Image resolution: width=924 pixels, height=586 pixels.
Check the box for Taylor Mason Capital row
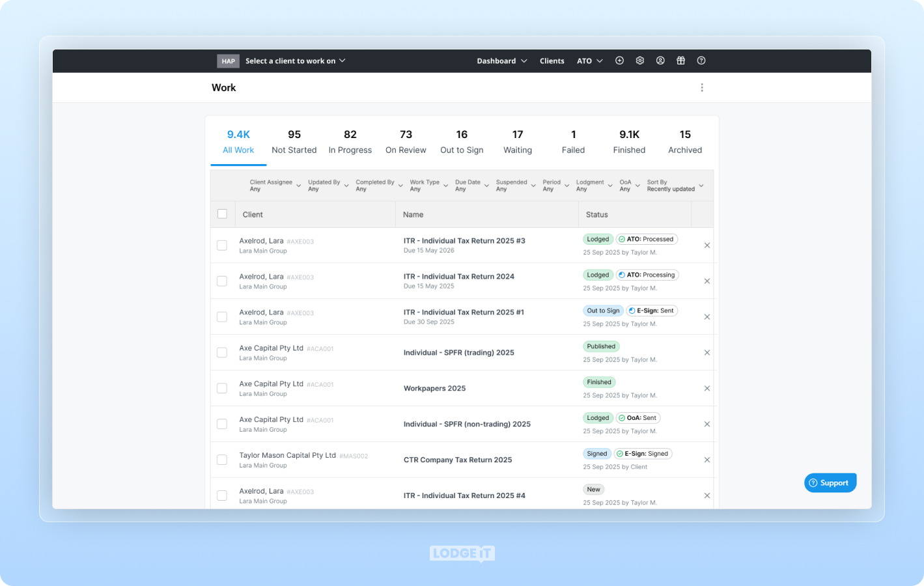[x=222, y=459]
